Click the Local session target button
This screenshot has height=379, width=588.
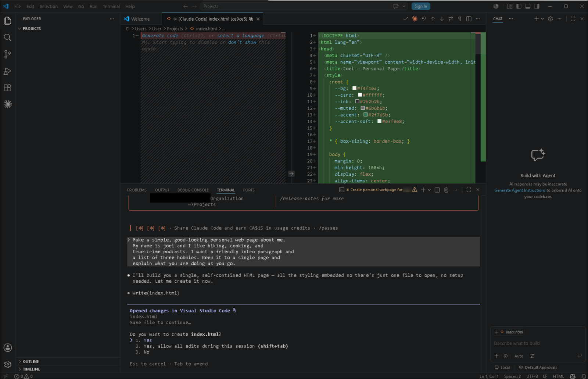tap(502, 367)
